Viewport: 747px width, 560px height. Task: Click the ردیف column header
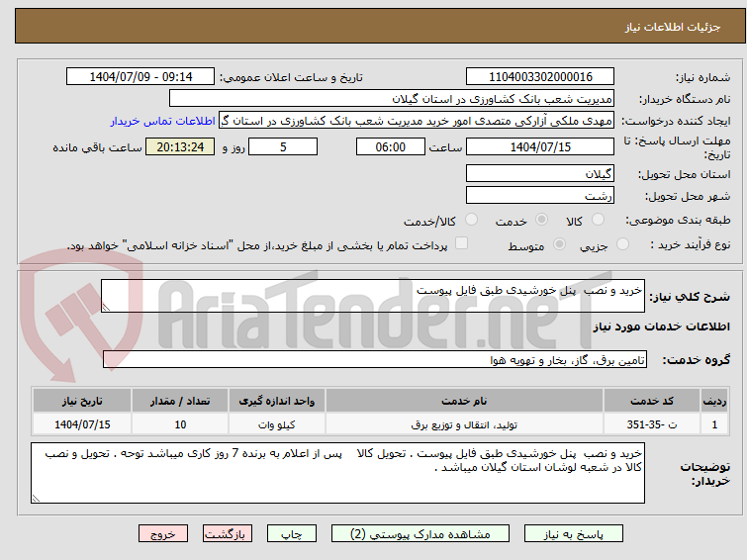pyautogui.click(x=714, y=401)
